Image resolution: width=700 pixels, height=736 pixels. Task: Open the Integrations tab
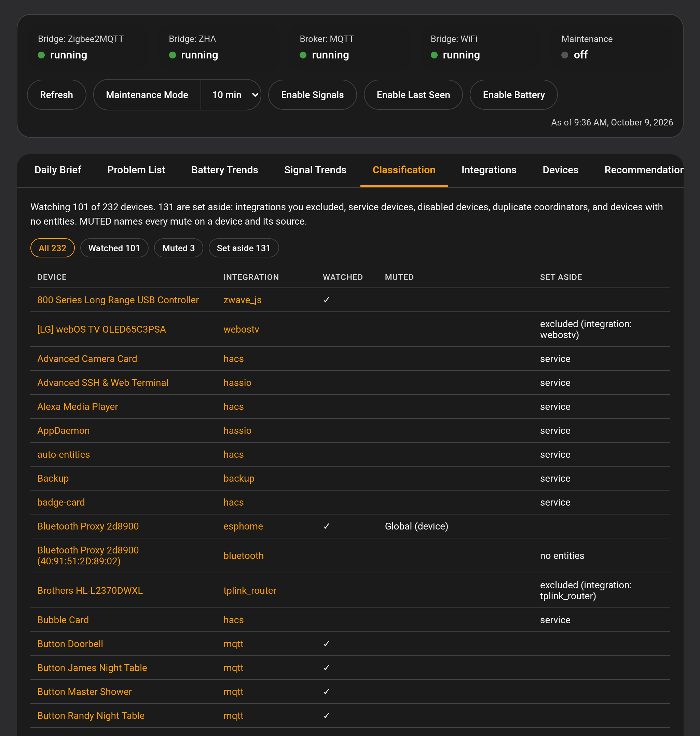pyautogui.click(x=489, y=170)
